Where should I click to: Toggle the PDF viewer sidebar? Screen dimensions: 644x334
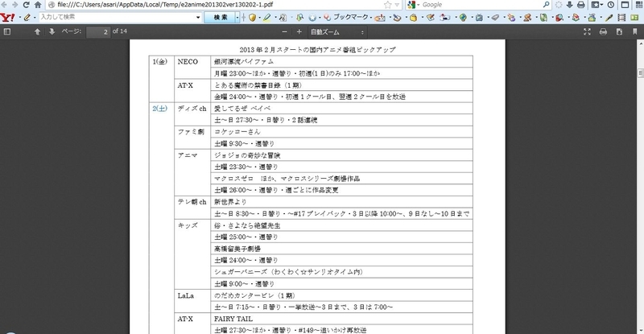[7, 31]
